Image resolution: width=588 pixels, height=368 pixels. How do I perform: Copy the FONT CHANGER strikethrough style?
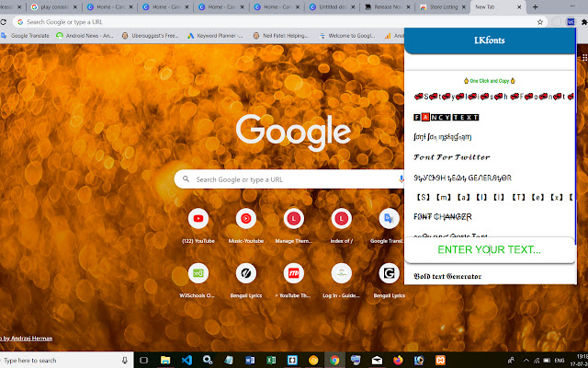[x=443, y=217]
